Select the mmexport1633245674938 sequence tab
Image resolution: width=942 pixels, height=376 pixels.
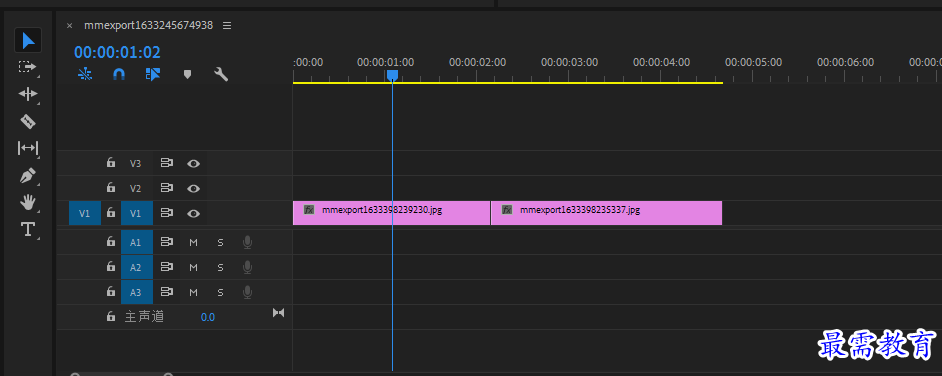pos(148,25)
